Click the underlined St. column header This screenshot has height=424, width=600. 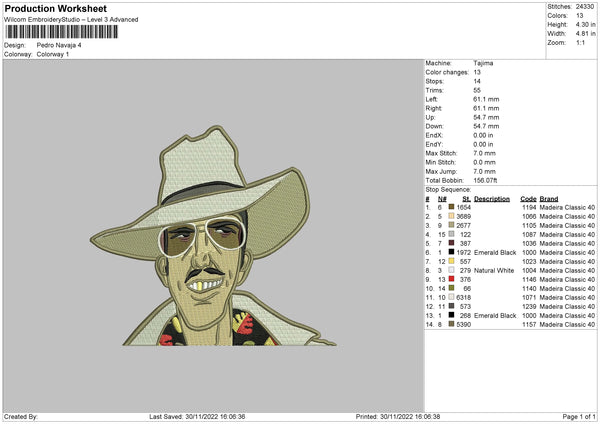[x=466, y=199]
